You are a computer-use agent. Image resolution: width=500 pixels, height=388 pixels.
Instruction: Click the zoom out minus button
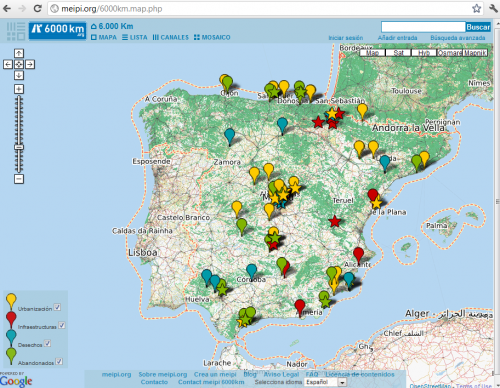pyautogui.click(x=19, y=179)
